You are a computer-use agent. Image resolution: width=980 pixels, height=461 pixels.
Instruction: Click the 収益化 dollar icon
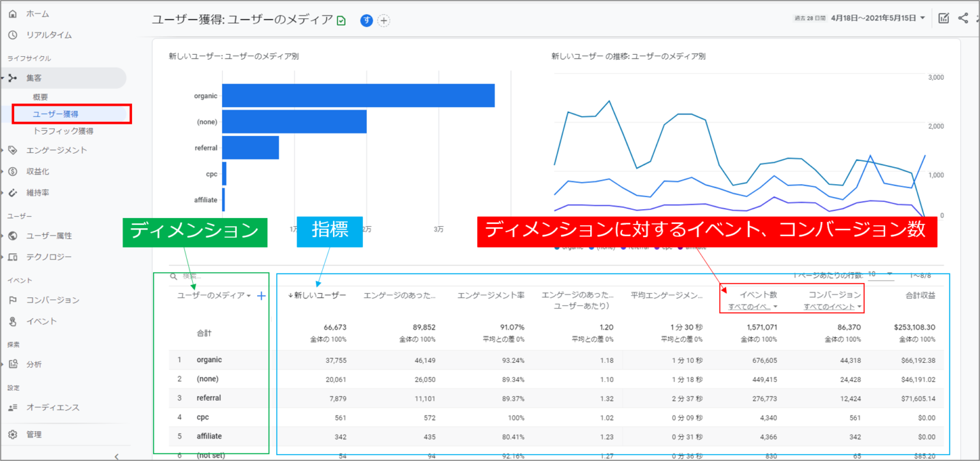13,172
